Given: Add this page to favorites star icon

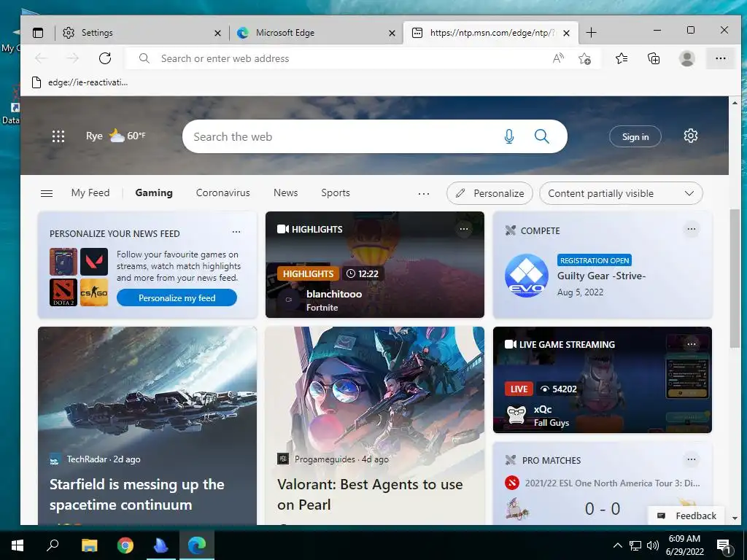Looking at the screenshot, I should click(x=584, y=58).
